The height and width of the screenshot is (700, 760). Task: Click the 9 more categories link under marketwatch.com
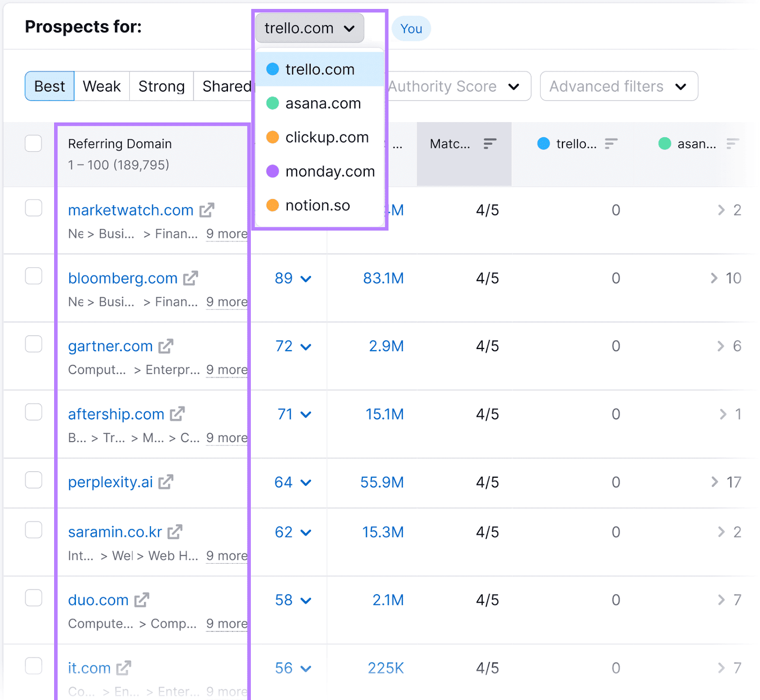coord(227,234)
